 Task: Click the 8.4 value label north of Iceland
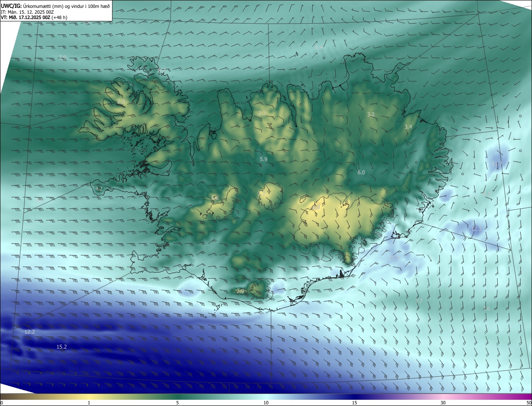click(319, 48)
